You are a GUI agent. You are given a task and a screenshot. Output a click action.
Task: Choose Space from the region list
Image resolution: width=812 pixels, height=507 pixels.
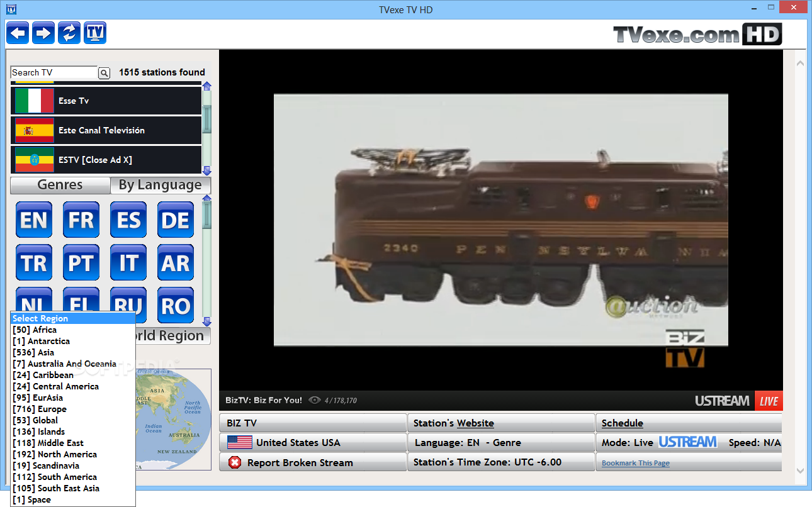point(73,499)
